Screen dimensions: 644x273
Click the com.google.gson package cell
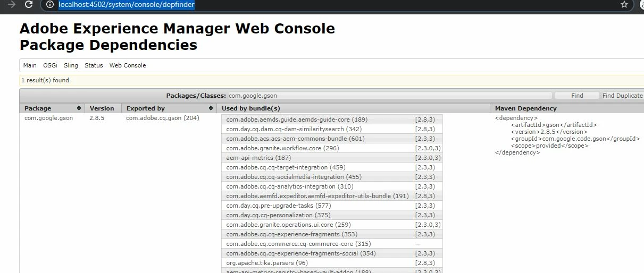click(x=49, y=118)
